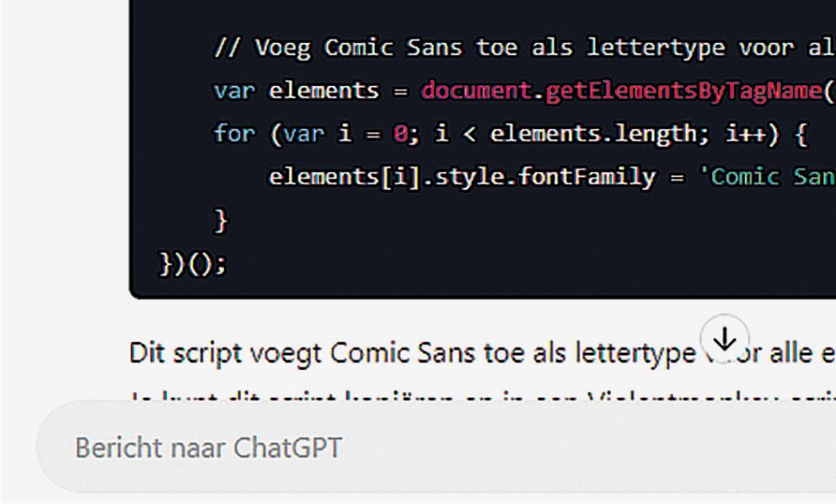
Task: Click the loop's closing curly brace
Action: point(221,220)
